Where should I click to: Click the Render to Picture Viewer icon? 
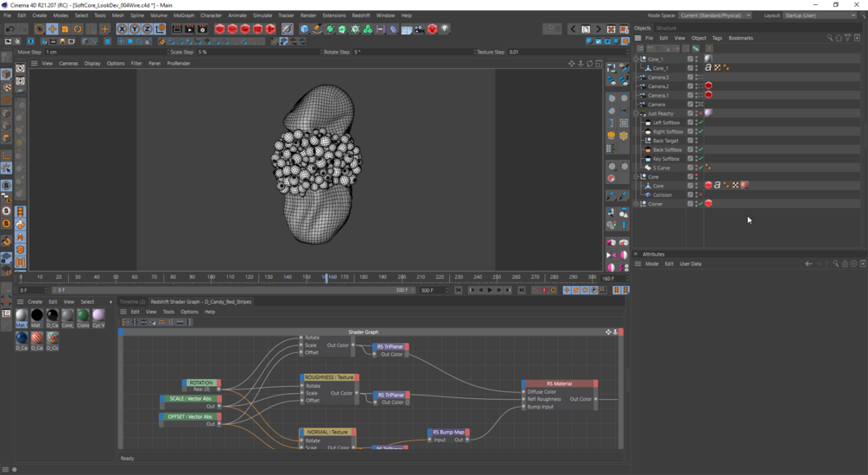[189, 28]
